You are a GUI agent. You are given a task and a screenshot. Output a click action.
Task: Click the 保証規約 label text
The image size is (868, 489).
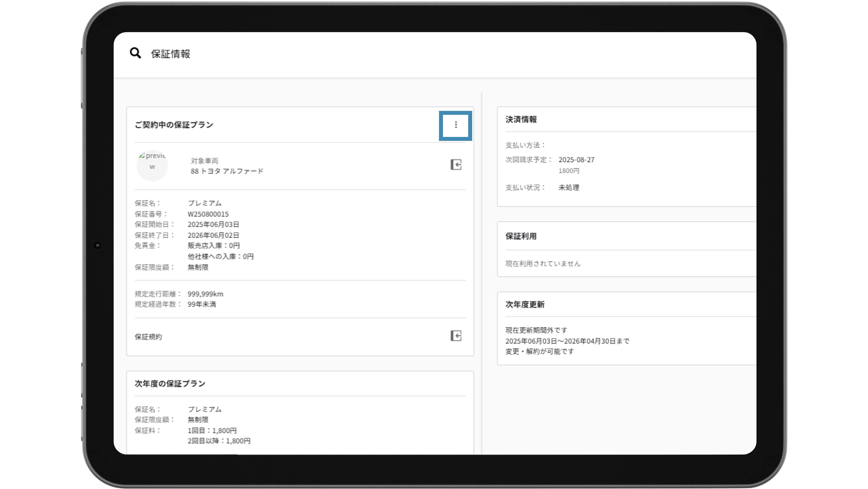click(148, 337)
